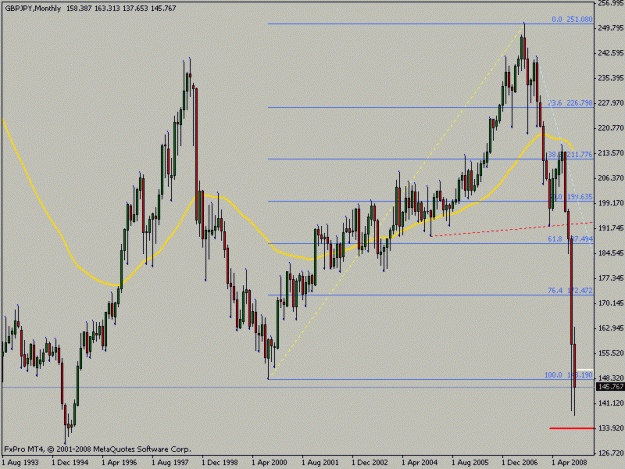
Task: Click the 1 Apr 2008 date label
Action: point(569,462)
